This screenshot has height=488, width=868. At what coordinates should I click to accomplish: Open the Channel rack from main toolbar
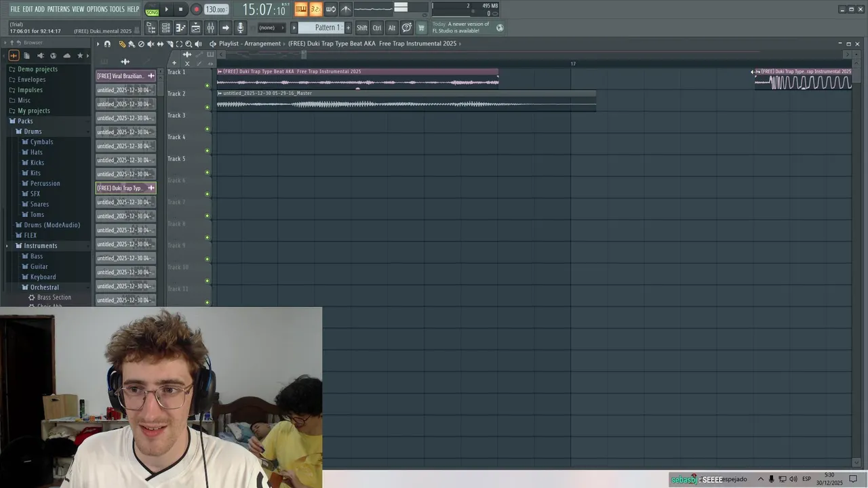[165, 28]
